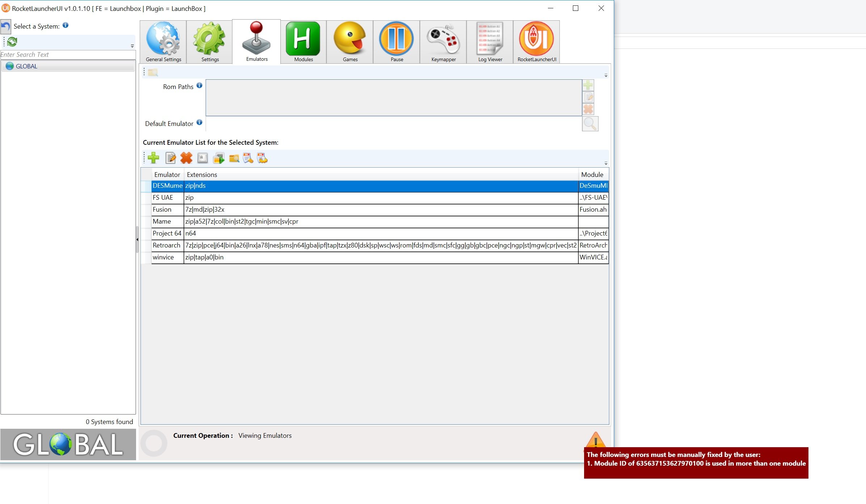Browse default emulator with magnifier icon
Viewport: 866px width, 504px height.
click(590, 124)
